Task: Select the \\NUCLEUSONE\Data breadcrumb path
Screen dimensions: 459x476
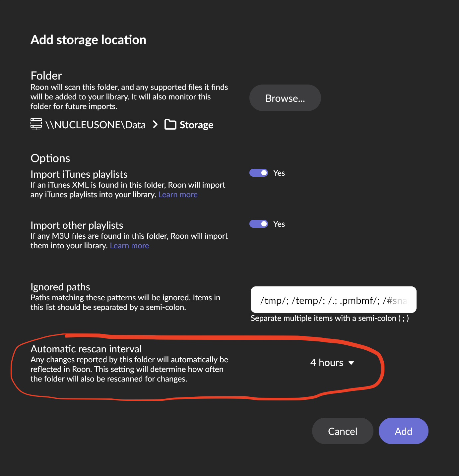Action: pos(96,125)
